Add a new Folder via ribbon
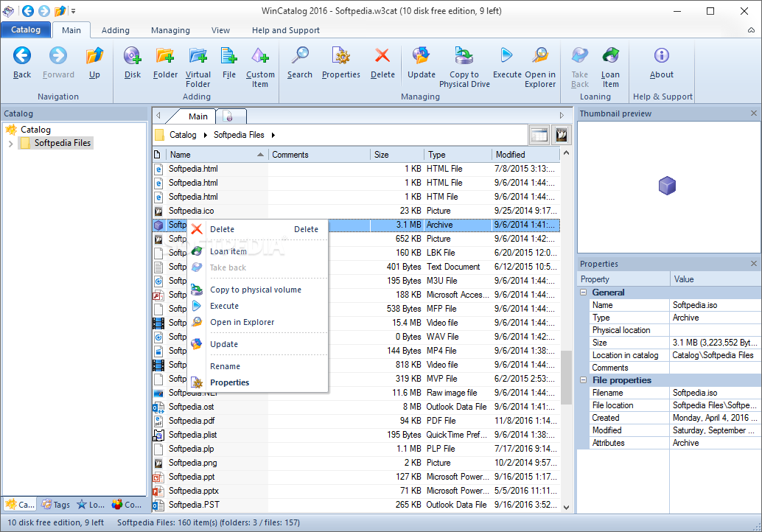762x532 pixels. pyautogui.click(x=165, y=62)
